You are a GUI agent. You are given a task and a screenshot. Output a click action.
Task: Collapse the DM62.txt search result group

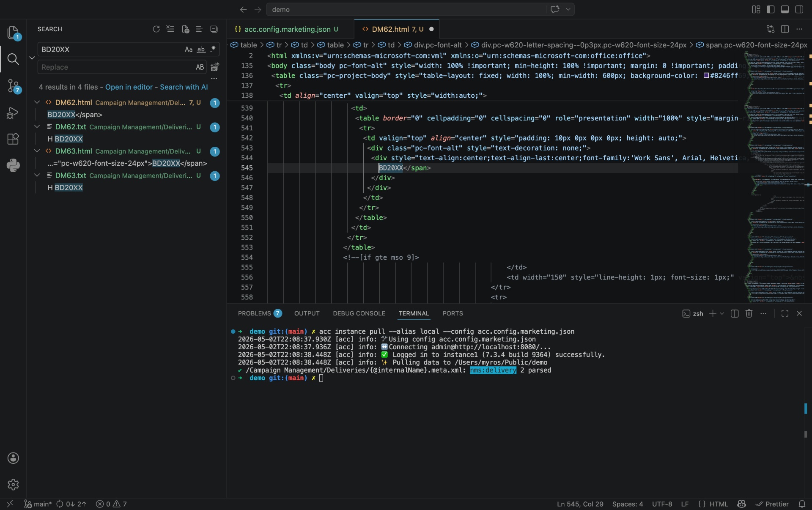click(37, 127)
